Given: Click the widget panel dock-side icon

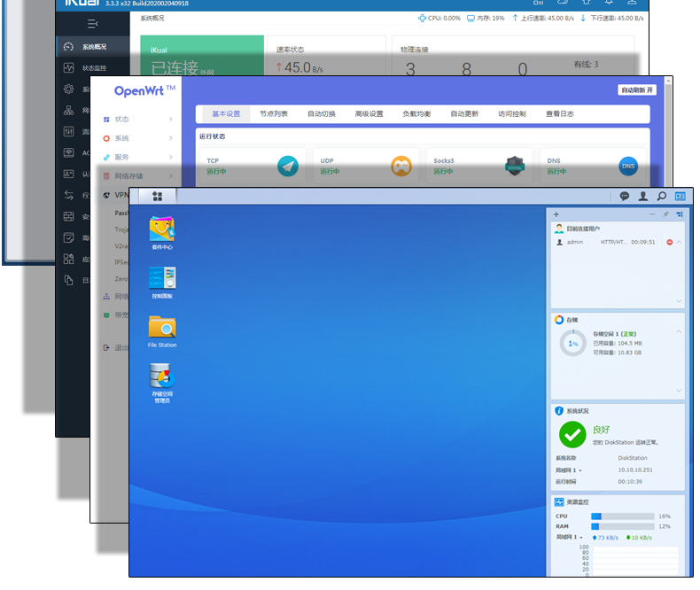Looking at the screenshot, I should [680, 214].
